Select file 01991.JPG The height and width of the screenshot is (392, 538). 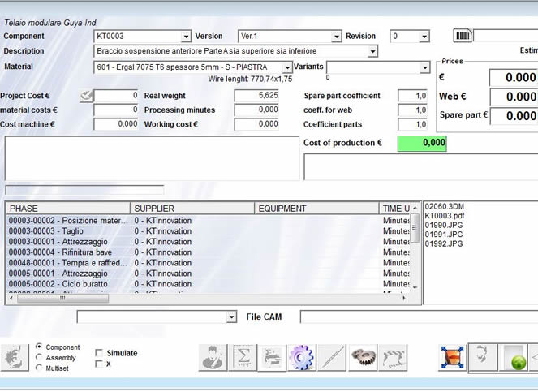click(x=444, y=235)
